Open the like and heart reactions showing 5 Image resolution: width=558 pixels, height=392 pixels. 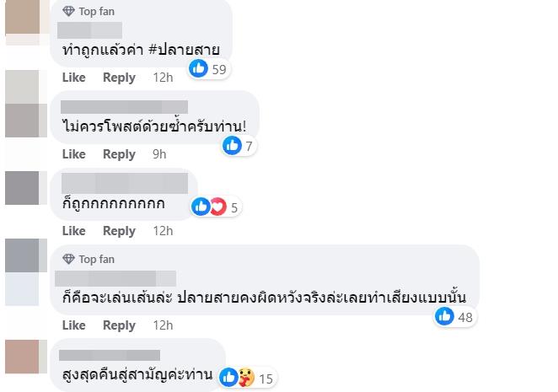click(x=209, y=207)
